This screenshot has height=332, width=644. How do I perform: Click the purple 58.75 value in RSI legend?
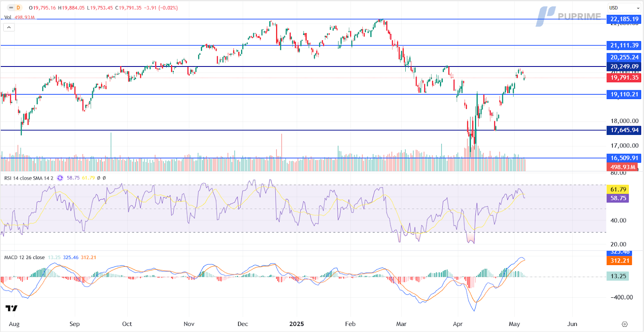coord(73,178)
